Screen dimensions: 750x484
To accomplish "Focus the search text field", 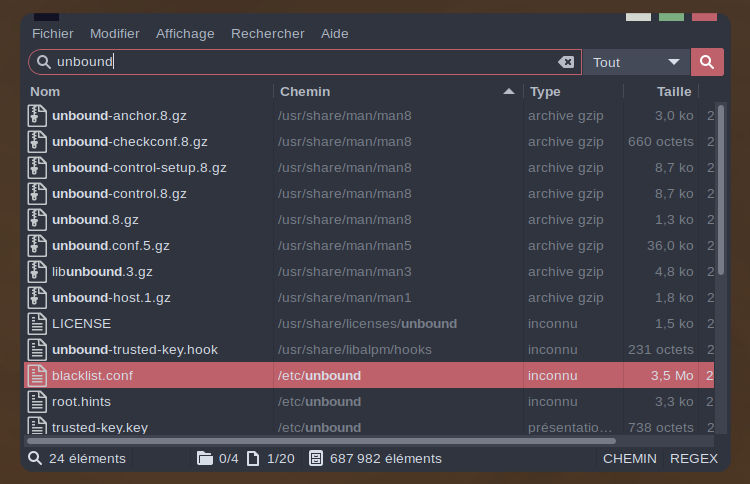I will click(305, 62).
